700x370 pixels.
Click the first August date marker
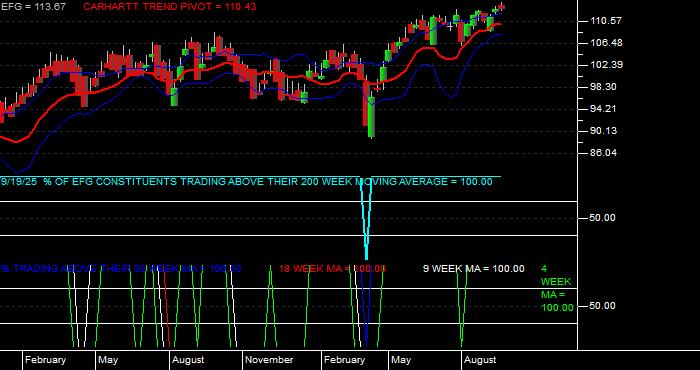[x=188, y=360]
